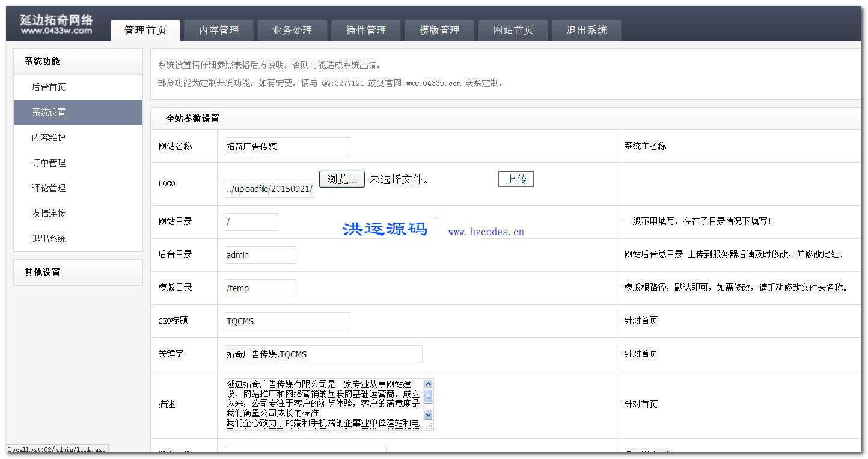This screenshot has width=868, height=459.
Task: Click the QQ:3277121 contact notice line
Action: (331, 84)
